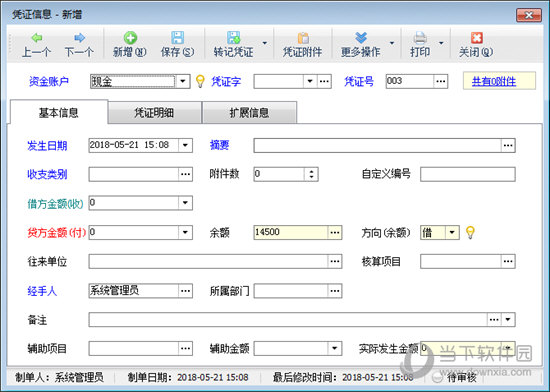Focus the 凭证号 field showing 003
The height and width of the screenshot is (392, 550).
pyautogui.click(x=410, y=81)
